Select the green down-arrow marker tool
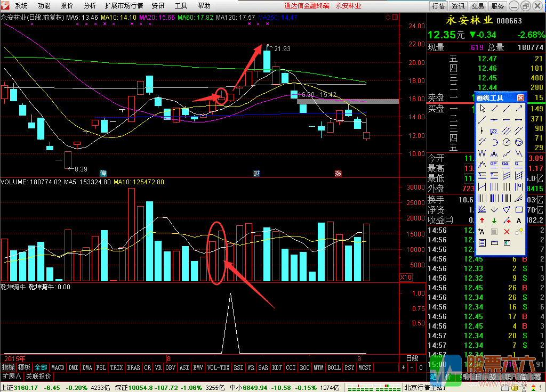 coord(494,220)
